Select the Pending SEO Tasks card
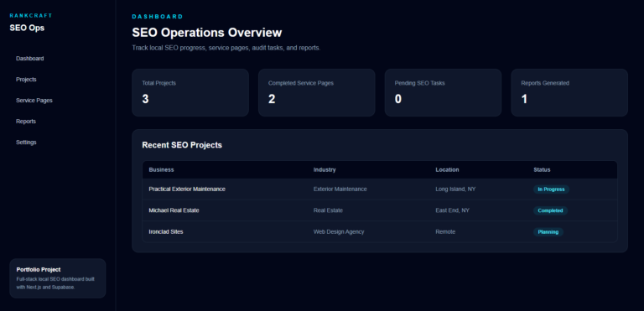644x311 pixels. tap(443, 92)
